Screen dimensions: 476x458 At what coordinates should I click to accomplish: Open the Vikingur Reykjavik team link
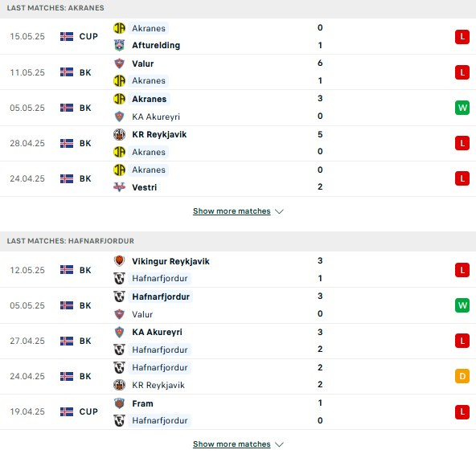pyautogui.click(x=170, y=261)
